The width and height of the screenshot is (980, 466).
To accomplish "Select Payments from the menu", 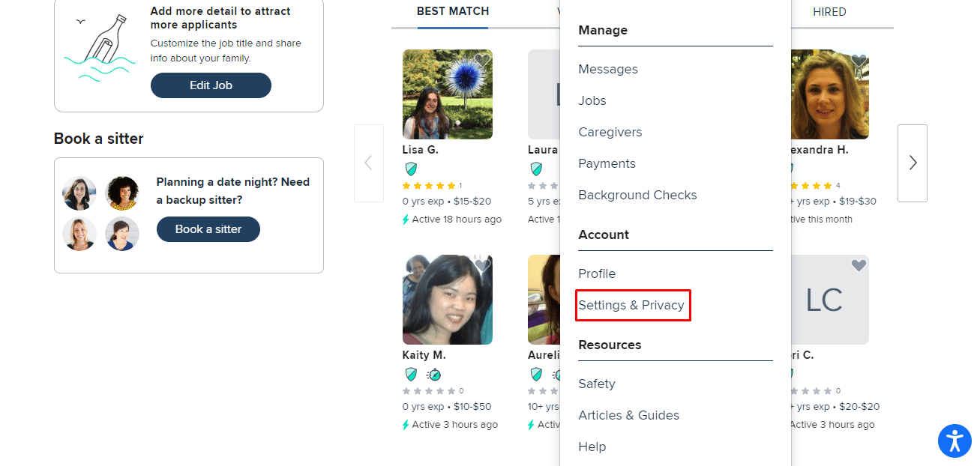I will click(607, 163).
